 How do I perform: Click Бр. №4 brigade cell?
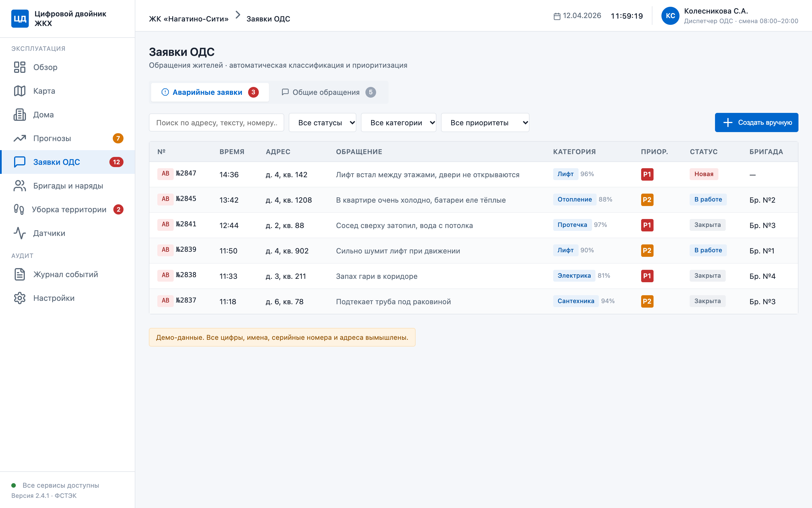pyautogui.click(x=762, y=276)
